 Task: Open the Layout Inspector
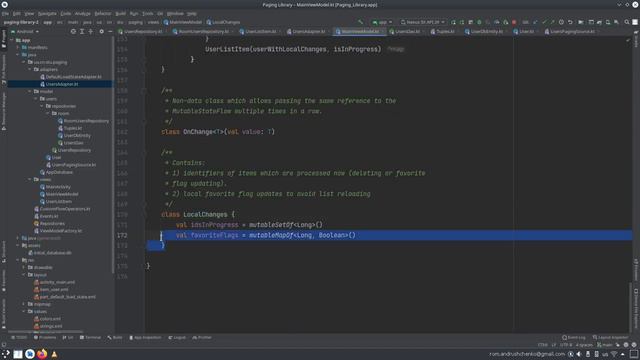click(611, 338)
